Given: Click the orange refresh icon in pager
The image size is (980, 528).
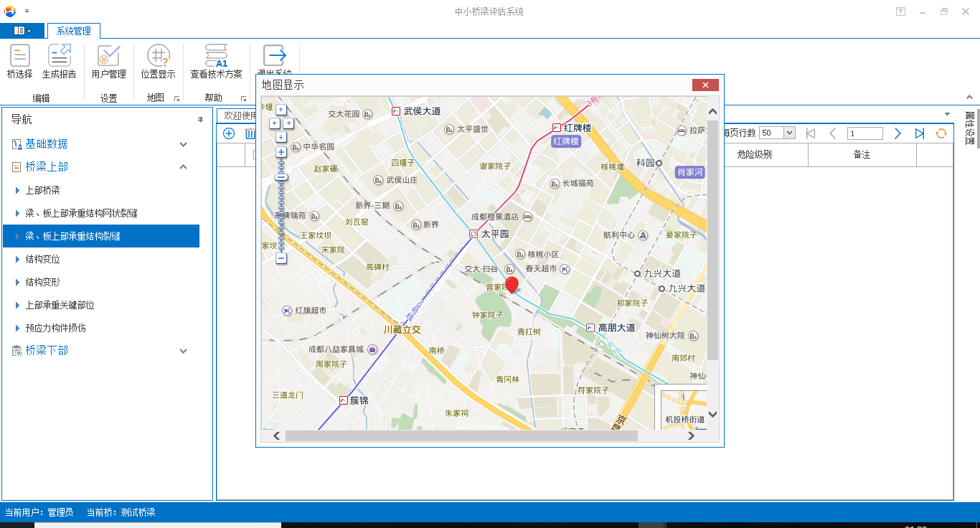Looking at the screenshot, I should pos(941,133).
